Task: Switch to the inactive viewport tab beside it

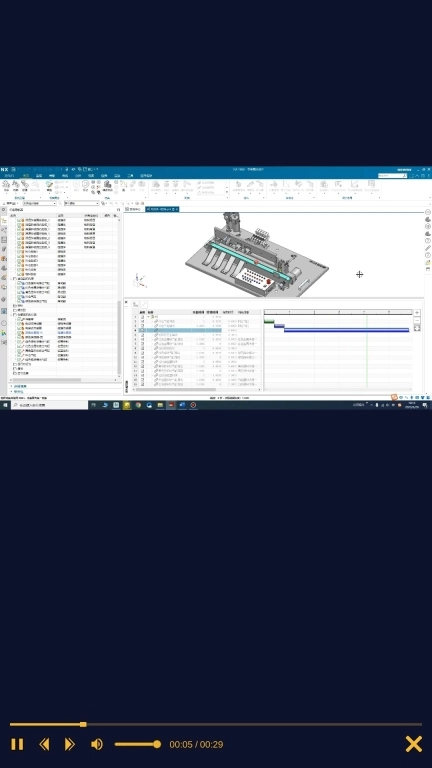Action: 134,209
